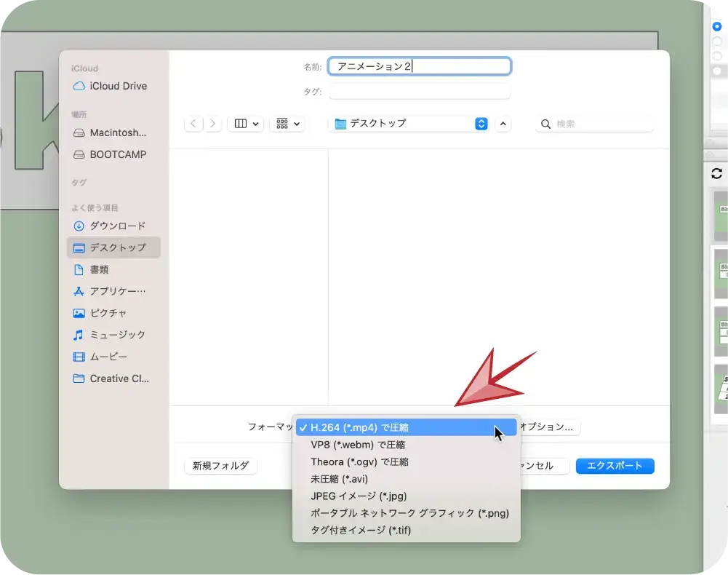Open the デスクトップ location popup

[410, 124]
